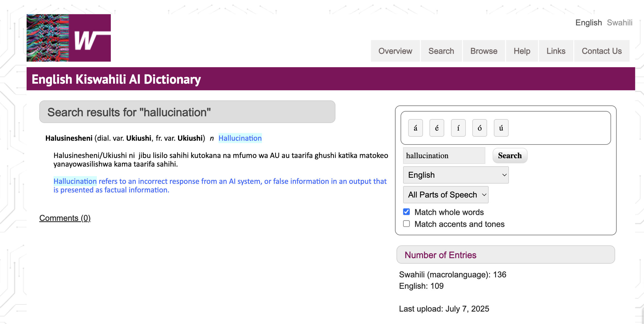Open Comments (0) for this entry
Viewport: 644px width, 324px height.
coord(65,218)
